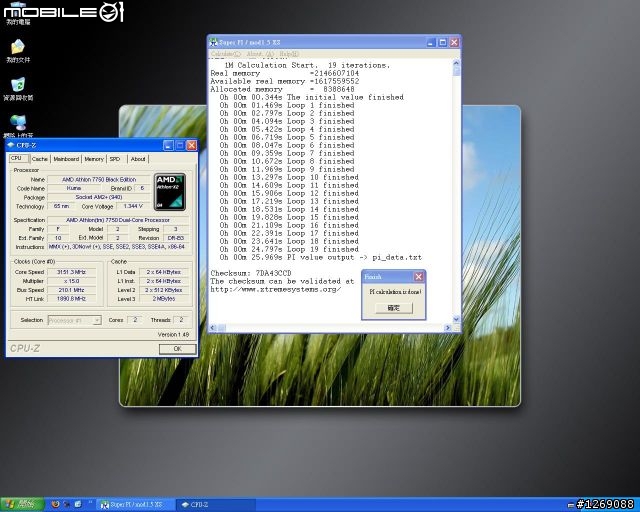
Task: Open the Help menu in Super PI
Action: click(289, 54)
